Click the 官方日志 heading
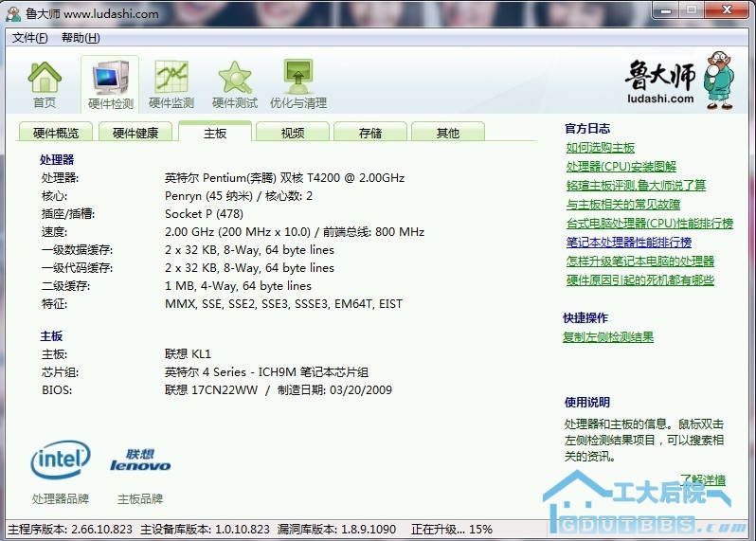 click(x=587, y=128)
